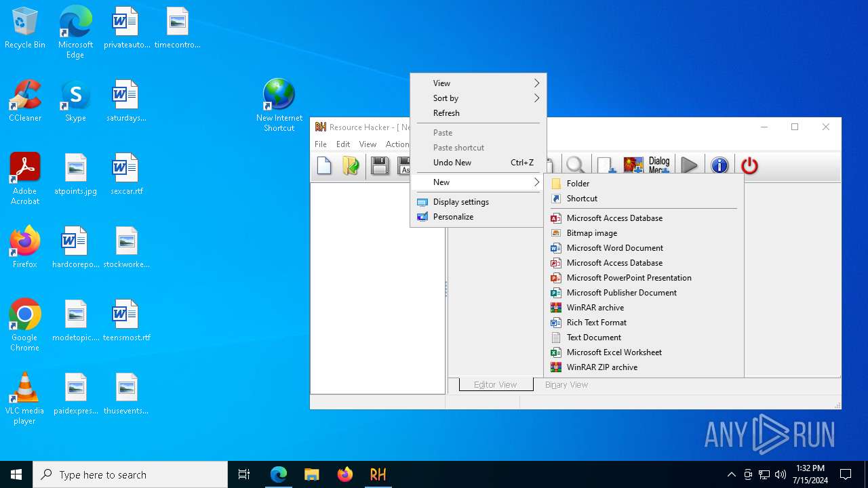
Task: Click the blue Info icon in toolbar
Action: (719, 165)
